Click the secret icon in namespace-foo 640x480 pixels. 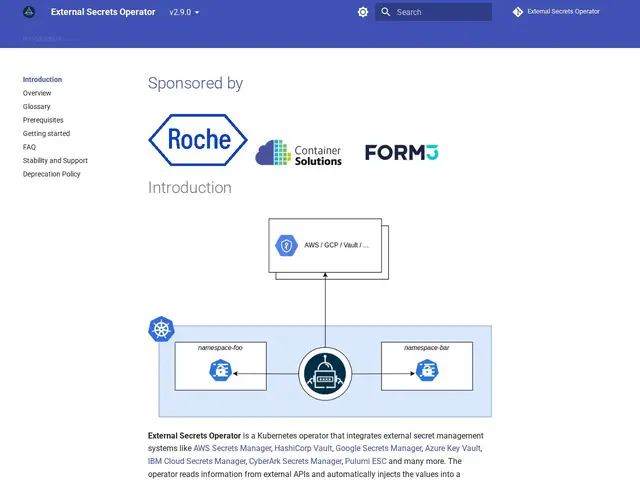coord(220,371)
